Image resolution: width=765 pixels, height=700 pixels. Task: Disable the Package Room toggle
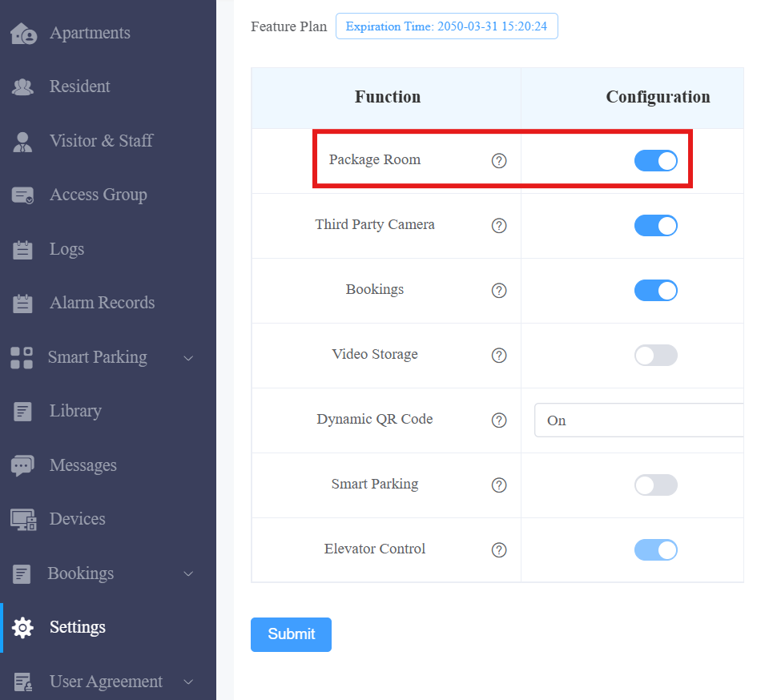pyautogui.click(x=656, y=160)
